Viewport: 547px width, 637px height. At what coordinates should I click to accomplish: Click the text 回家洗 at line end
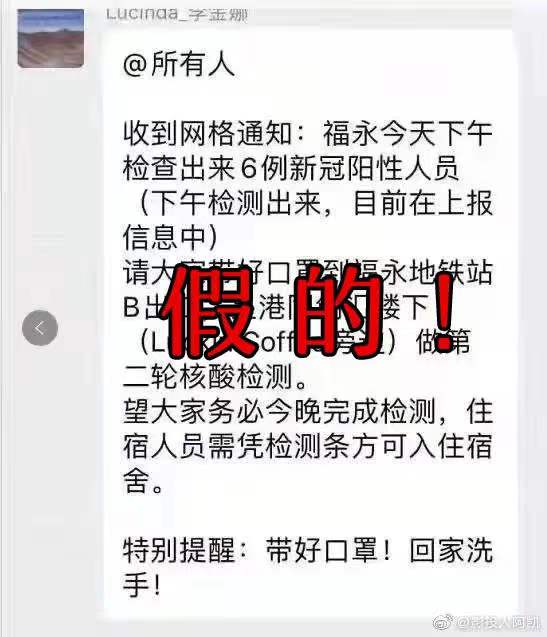click(451, 551)
